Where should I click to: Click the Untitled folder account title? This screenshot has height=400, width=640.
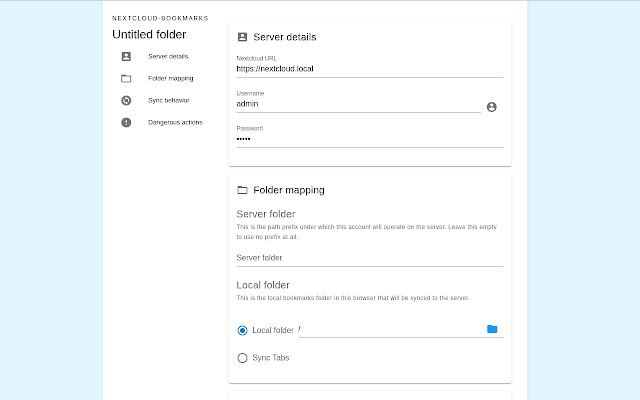149,35
